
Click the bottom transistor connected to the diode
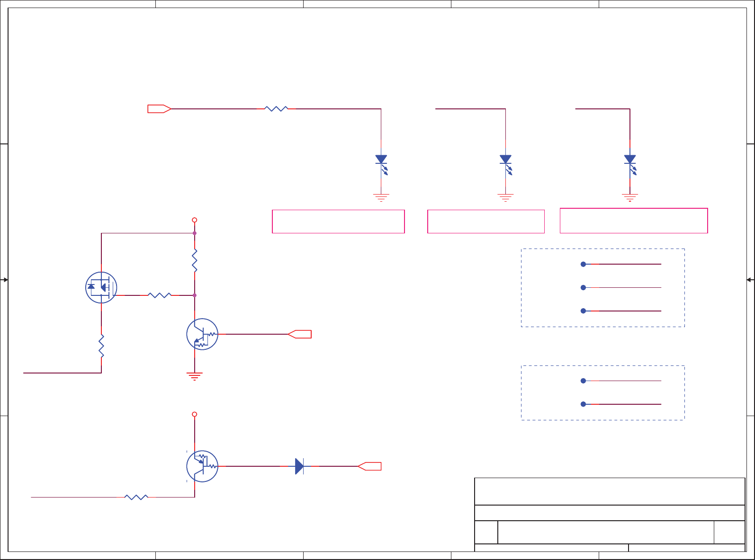(x=202, y=466)
